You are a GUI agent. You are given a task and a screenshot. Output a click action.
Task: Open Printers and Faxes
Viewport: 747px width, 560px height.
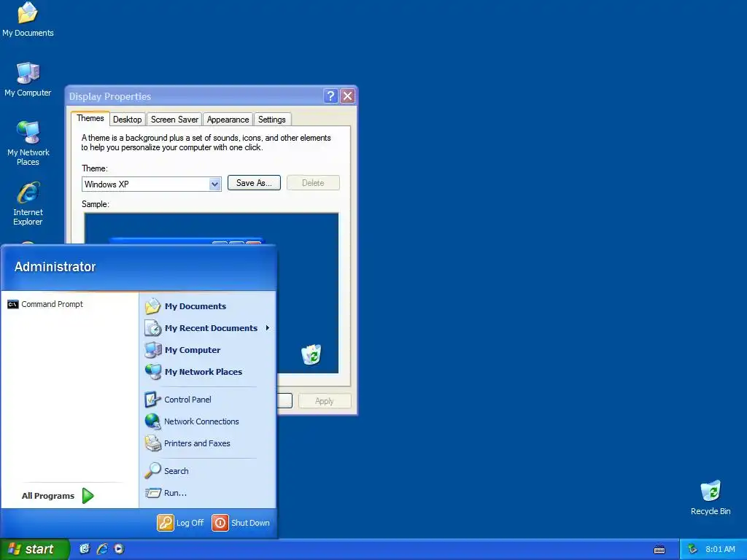pos(209,443)
